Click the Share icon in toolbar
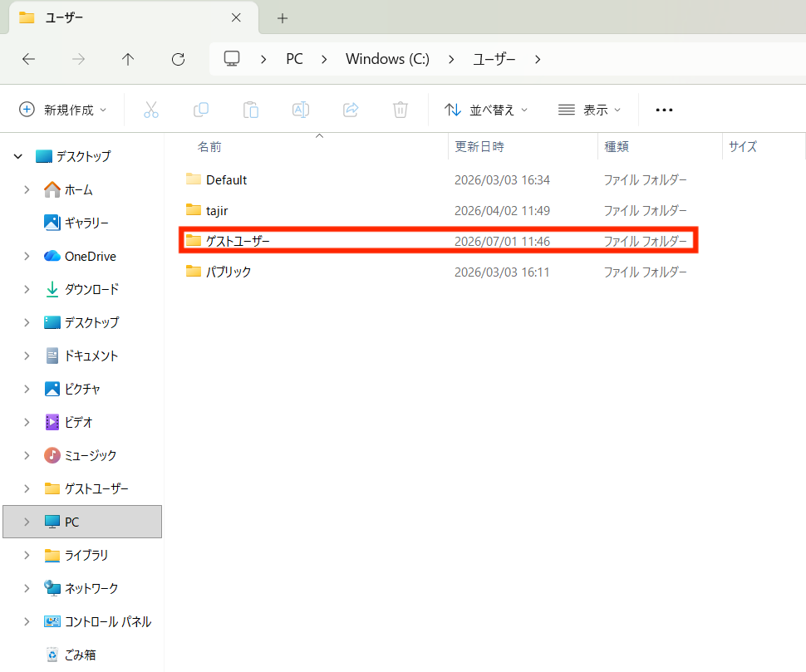The image size is (806, 672). pyautogui.click(x=351, y=110)
